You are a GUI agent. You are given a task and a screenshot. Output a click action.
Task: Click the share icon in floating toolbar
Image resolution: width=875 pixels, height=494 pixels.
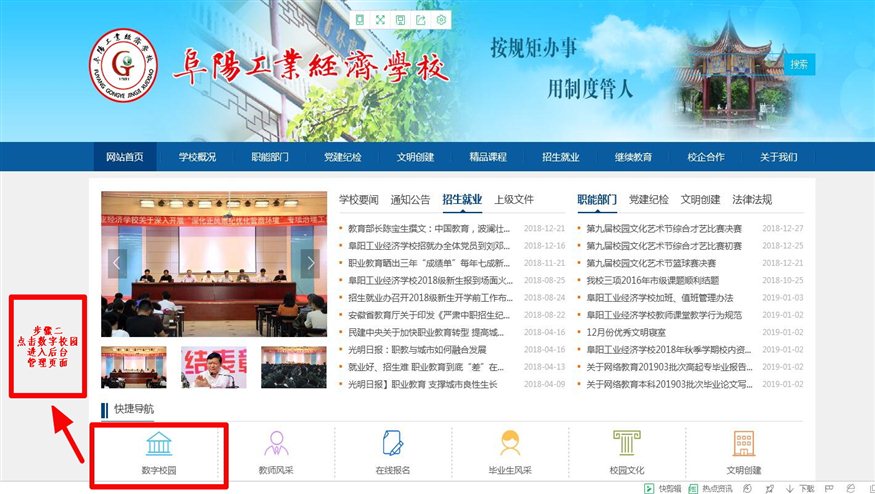point(421,20)
